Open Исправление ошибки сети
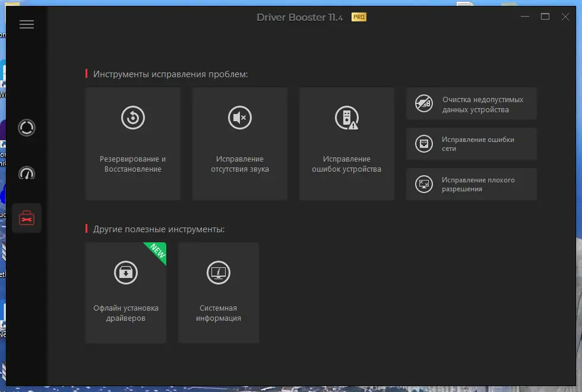 pyautogui.click(x=472, y=144)
